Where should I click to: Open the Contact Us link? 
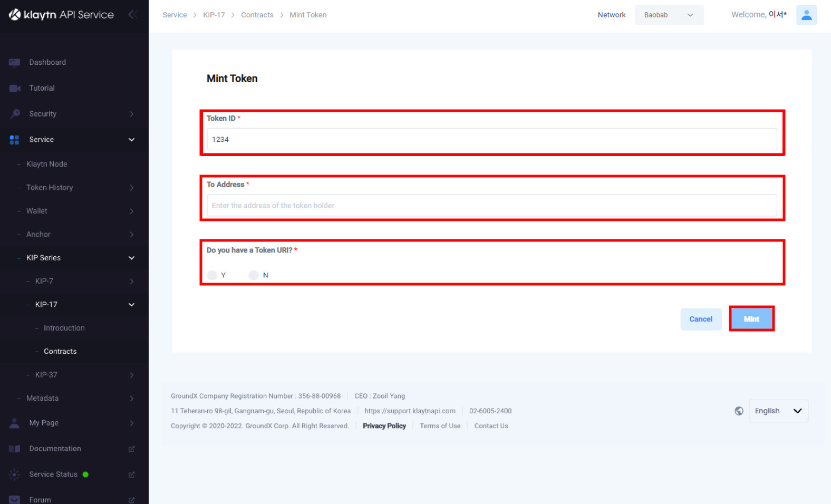[491, 426]
